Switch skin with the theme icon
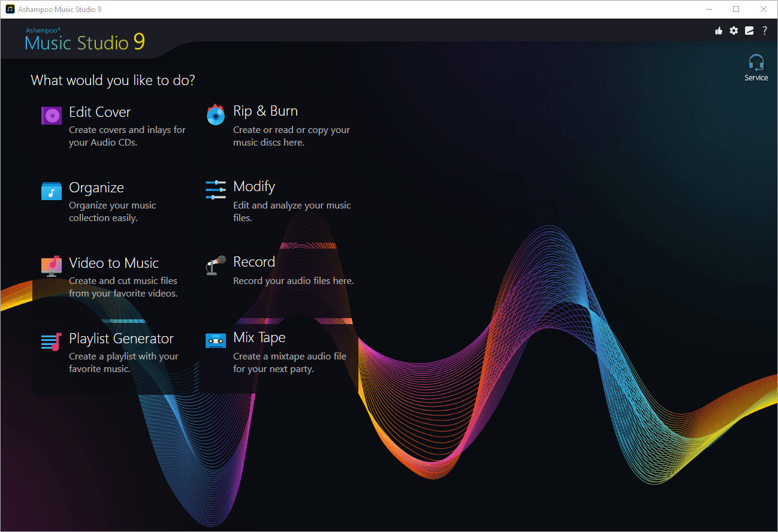 tap(749, 31)
